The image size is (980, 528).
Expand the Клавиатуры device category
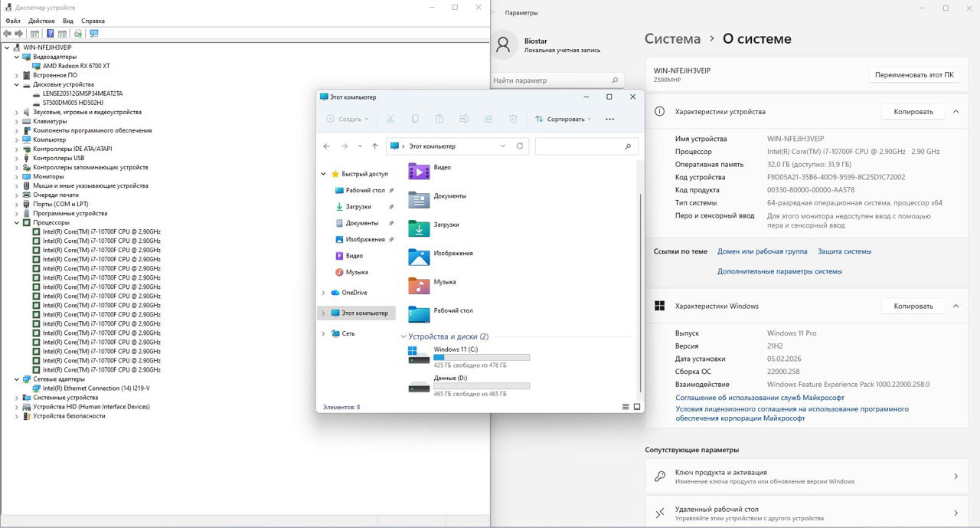point(17,121)
